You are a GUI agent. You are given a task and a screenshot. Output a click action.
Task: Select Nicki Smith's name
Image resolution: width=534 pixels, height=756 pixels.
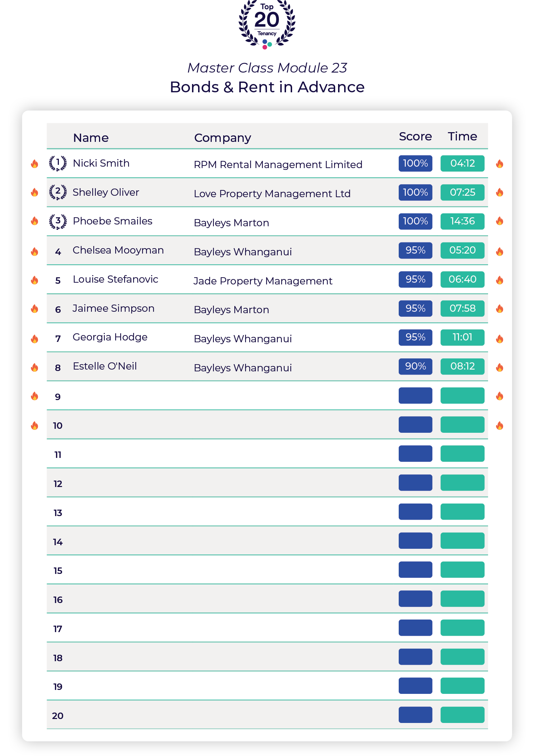[101, 163]
